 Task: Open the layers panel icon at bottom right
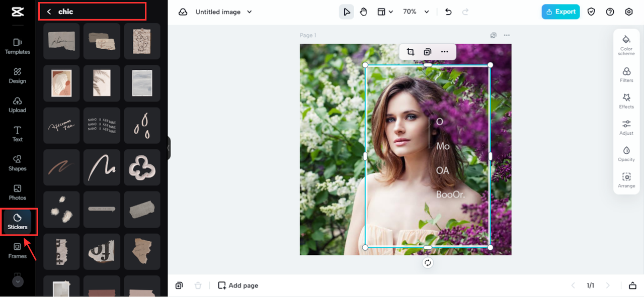point(632,285)
